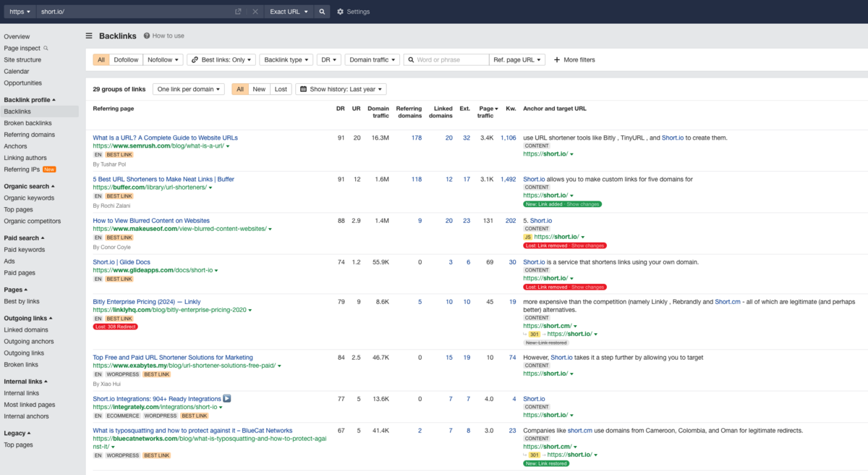Click the plus icon for More filters
The image size is (868, 475).
coord(557,60)
